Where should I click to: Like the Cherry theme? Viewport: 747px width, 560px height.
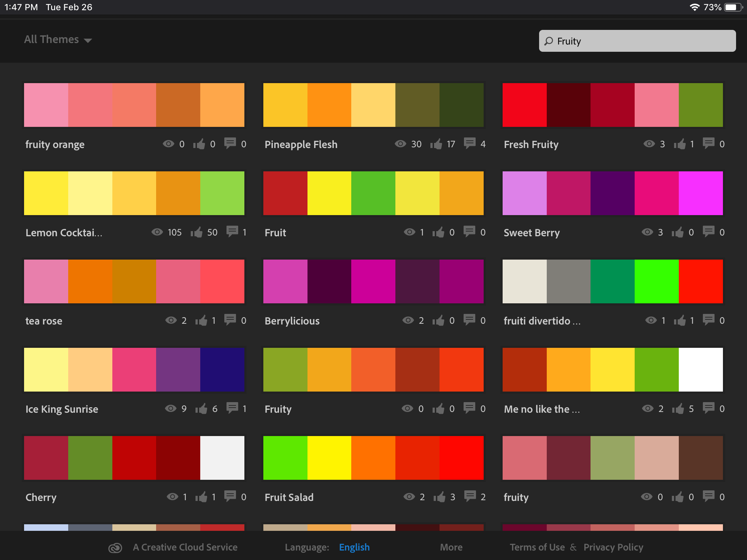[201, 497]
